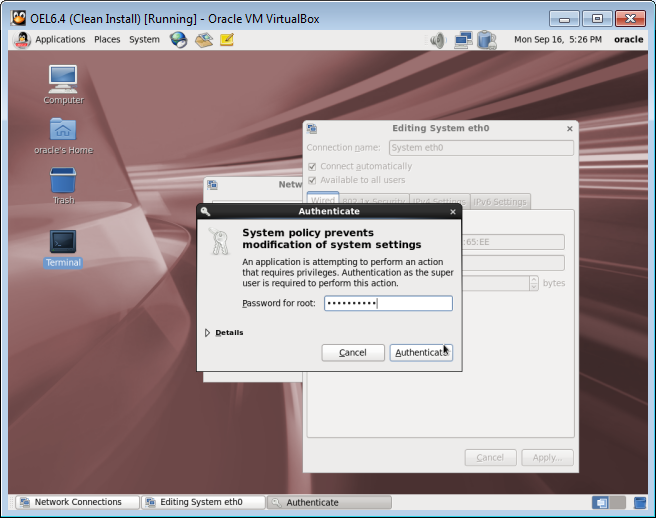The width and height of the screenshot is (656, 518).
Task: Close the Editing System eth0 window
Action: coord(569,129)
